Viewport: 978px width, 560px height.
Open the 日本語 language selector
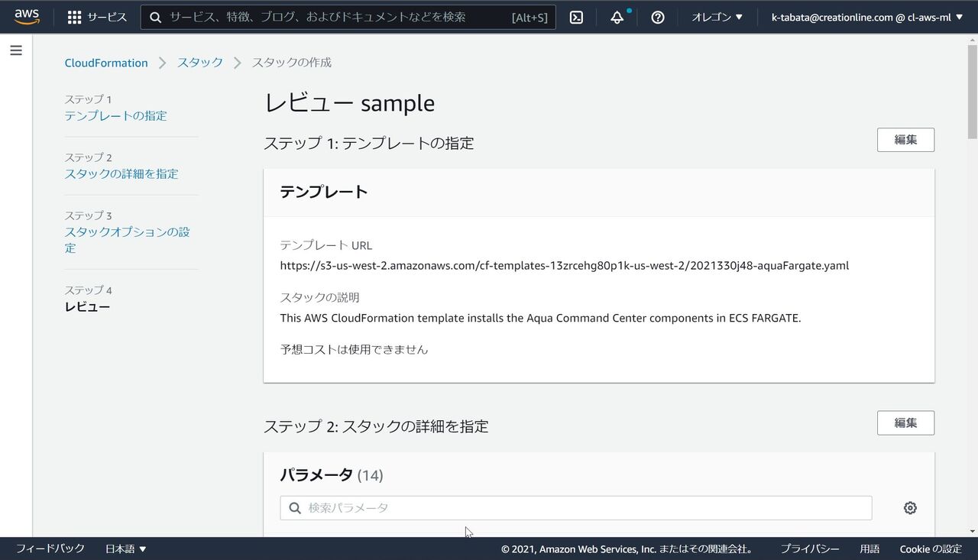[126, 549]
